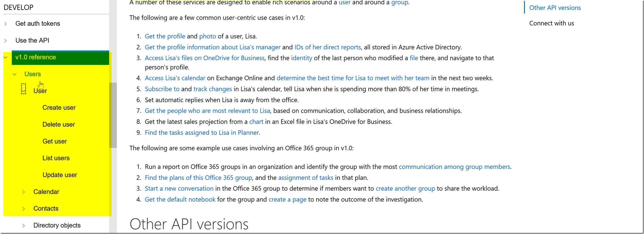
Task: Open IDs of her direct reports link
Action: pyautogui.click(x=328, y=47)
